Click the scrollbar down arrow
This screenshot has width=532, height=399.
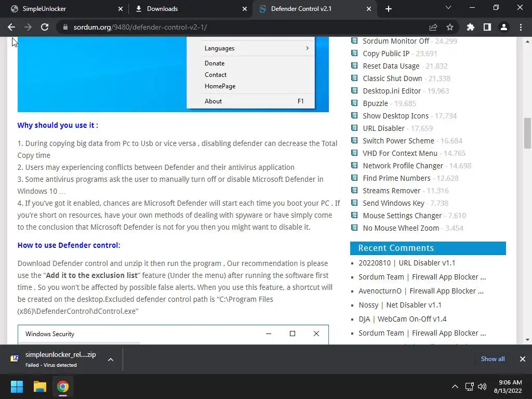(527, 340)
